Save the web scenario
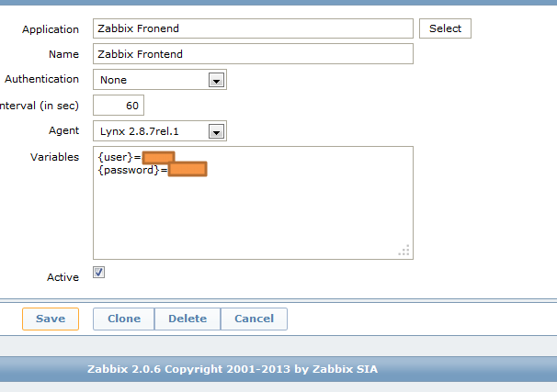This screenshot has height=392, width=557. [51, 319]
